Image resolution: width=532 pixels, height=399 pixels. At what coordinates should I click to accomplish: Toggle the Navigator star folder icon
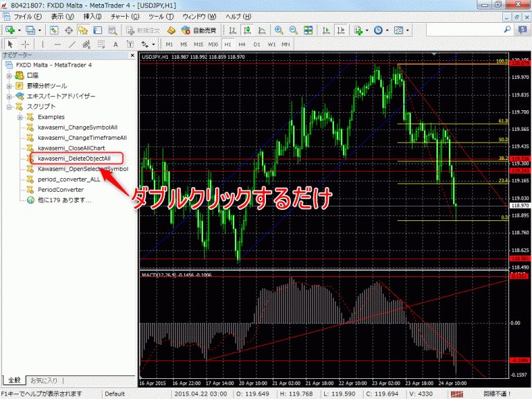[83, 30]
